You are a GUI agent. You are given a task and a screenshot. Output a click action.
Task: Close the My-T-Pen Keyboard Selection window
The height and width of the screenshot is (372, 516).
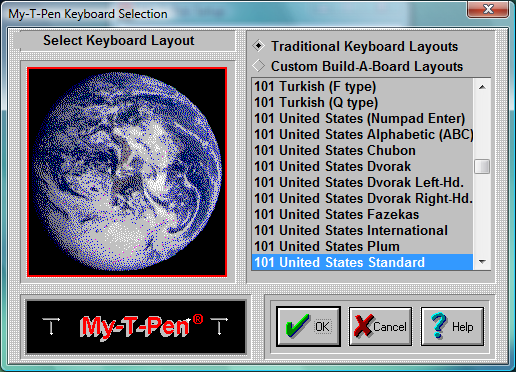[488, 9]
